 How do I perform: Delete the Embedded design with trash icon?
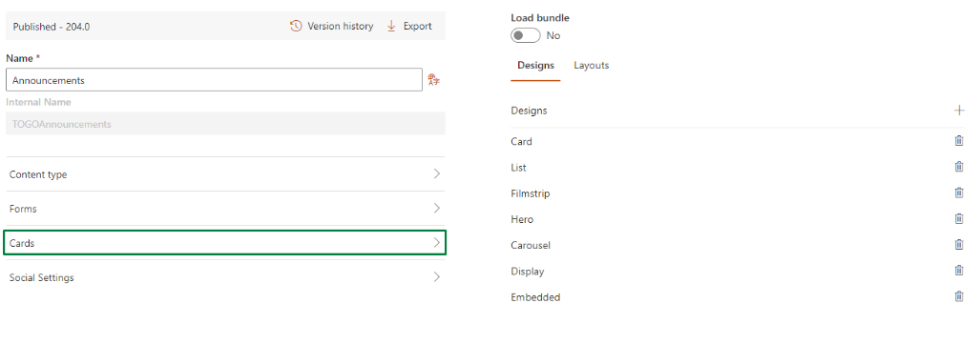coord(959,296)
